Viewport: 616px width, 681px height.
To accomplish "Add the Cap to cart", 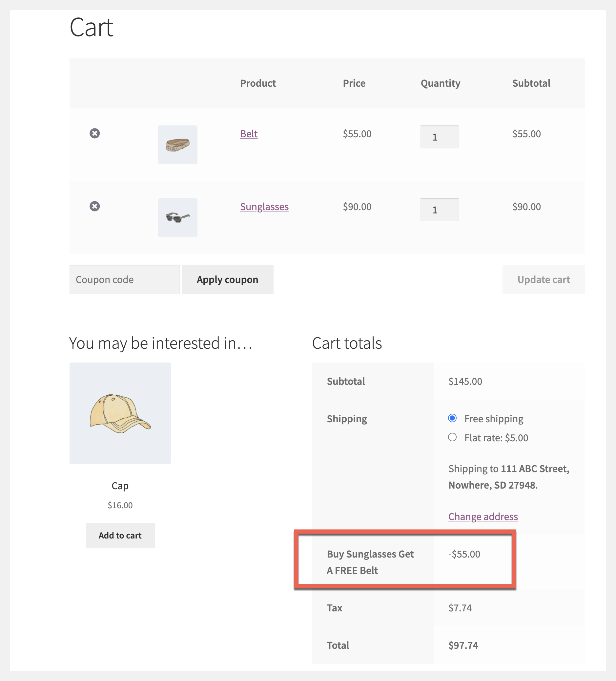I will 120,536.
